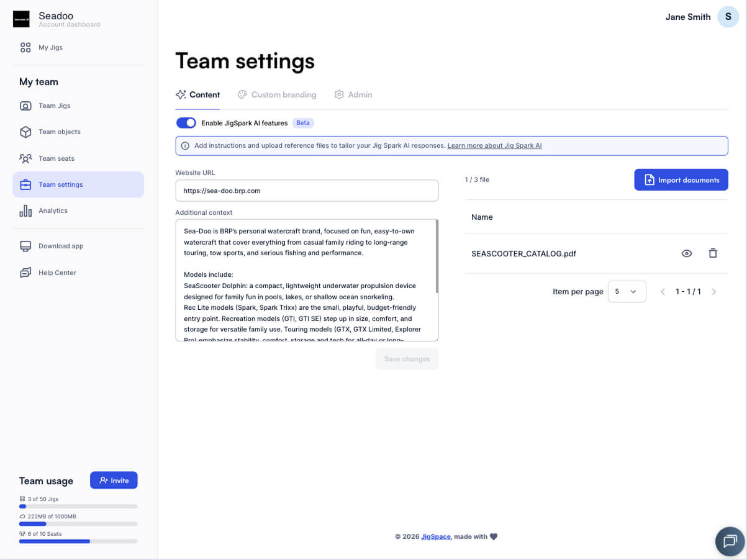Click the Name column header

(x=482, y=217)
